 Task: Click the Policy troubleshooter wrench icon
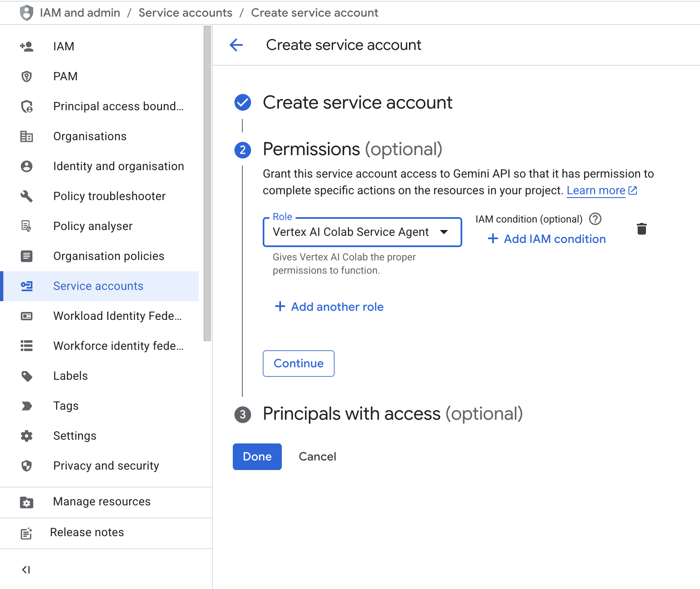[x=27, y=196]
